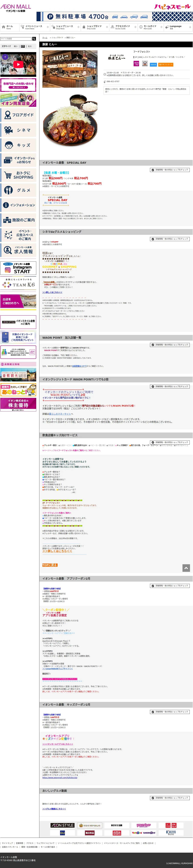Click the blue WAON badge
This screenshot has height=868, width=193.
tap(153, 65)
